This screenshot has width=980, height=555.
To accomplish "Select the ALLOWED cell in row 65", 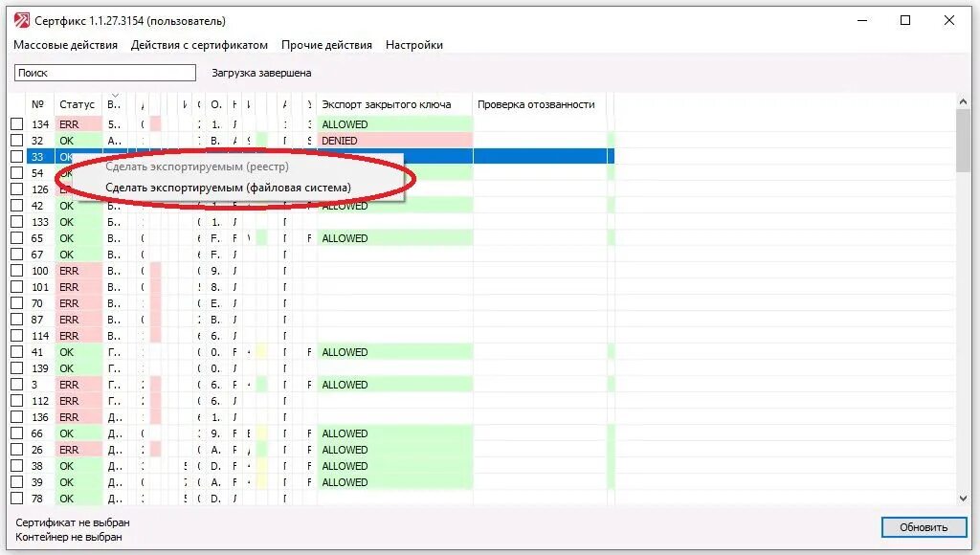I will click(394, 238).
